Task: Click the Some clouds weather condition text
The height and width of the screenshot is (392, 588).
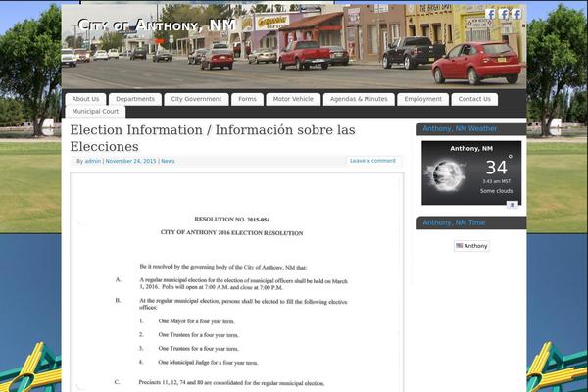Action: point(496,191)
